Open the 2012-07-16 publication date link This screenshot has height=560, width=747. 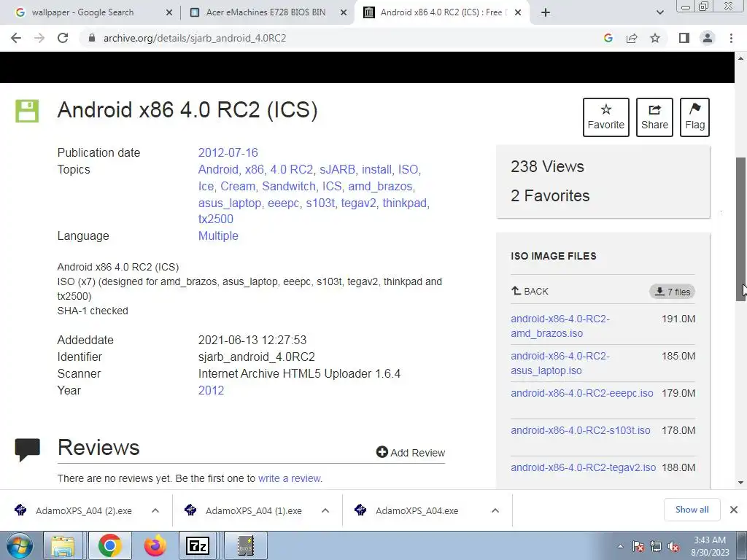point(228,153)
